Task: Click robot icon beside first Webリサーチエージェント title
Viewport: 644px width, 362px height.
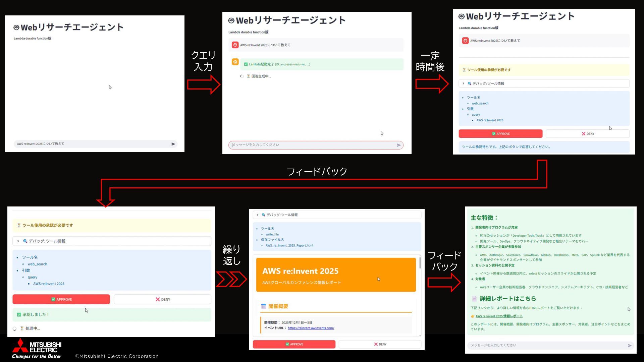Action: (x=16, y=27)
